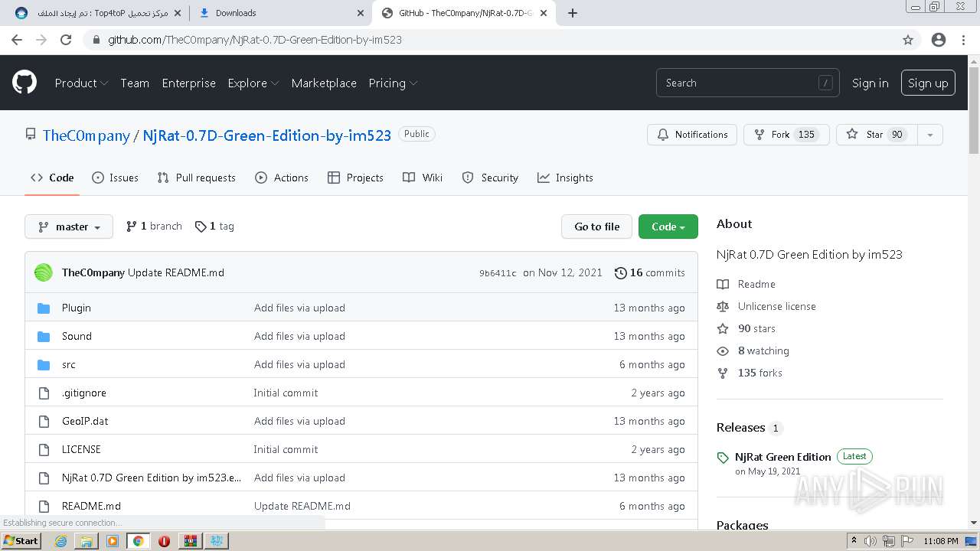Open the green Code dropdown button
980x551 pixels.
click(668, 227)
